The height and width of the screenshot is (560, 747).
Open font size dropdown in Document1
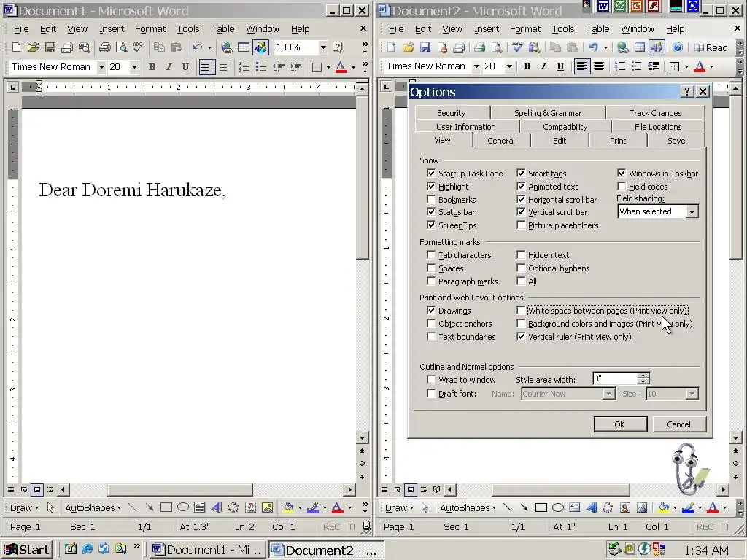134,67
